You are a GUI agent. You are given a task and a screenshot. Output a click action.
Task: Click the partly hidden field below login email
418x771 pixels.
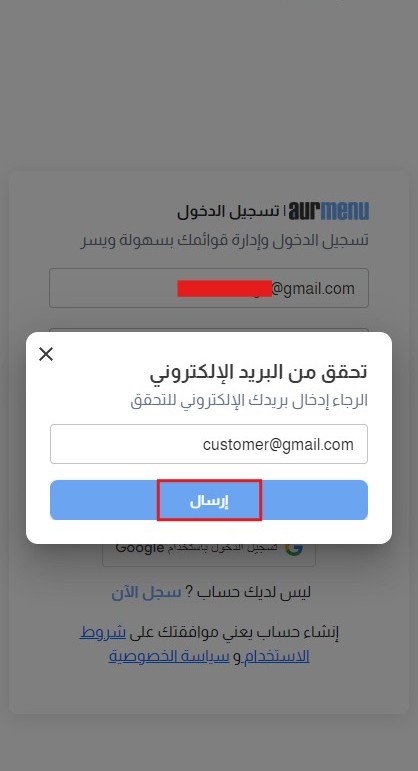pyautogui.click(x=209, y=330)
